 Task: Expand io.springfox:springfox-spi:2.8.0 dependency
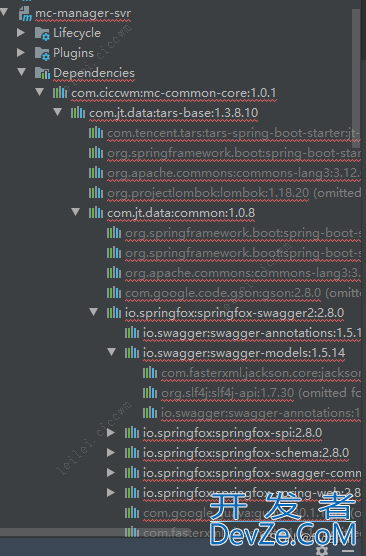[111, 432]
